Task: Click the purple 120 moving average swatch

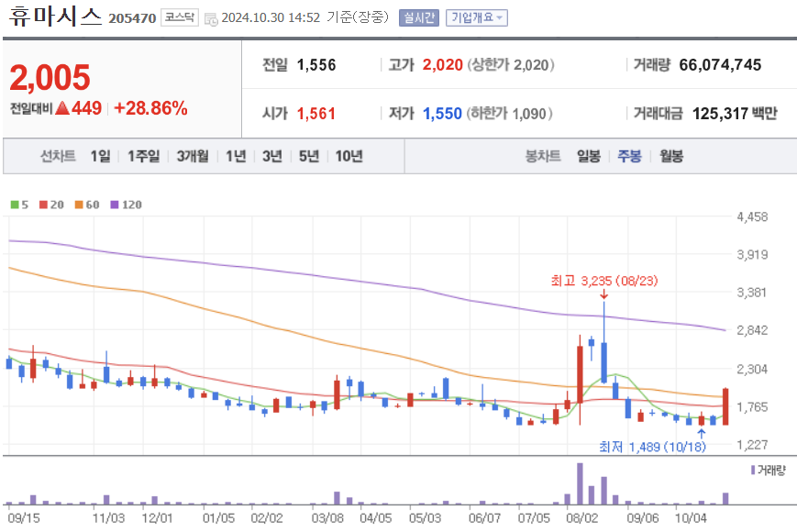Action: click(x=115, y=205)
